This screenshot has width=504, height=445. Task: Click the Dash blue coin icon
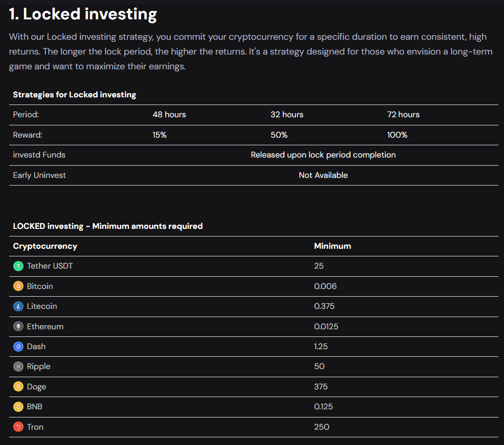(x=18, y=347)
